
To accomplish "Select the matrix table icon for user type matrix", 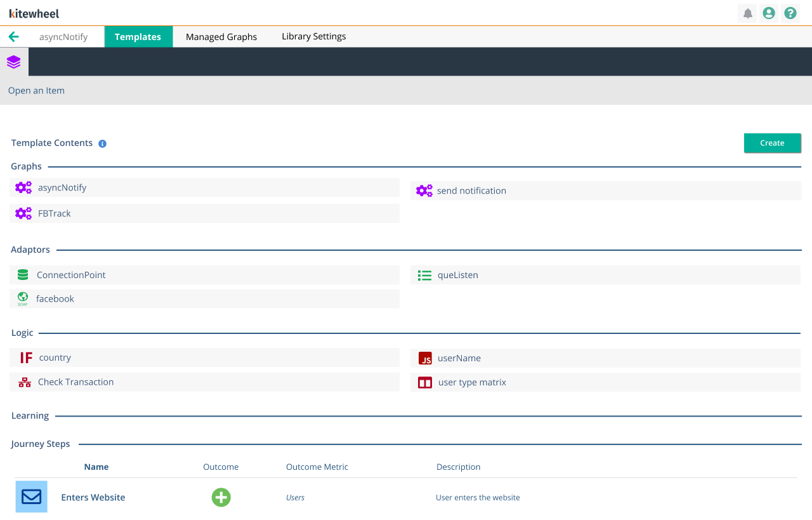I will 425,382.
